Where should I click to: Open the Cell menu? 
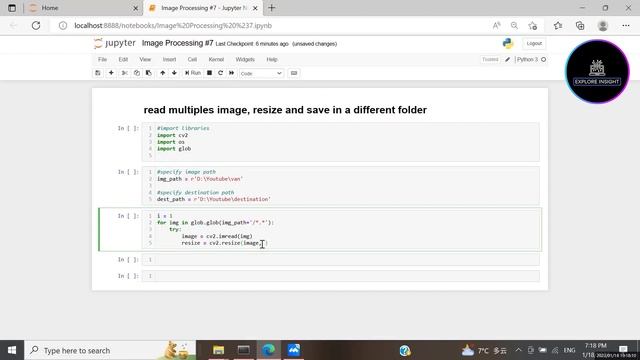point(192,60)
